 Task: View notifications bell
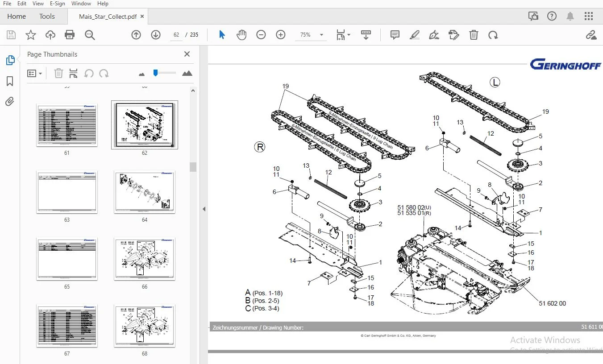click(x=570, y=17)
